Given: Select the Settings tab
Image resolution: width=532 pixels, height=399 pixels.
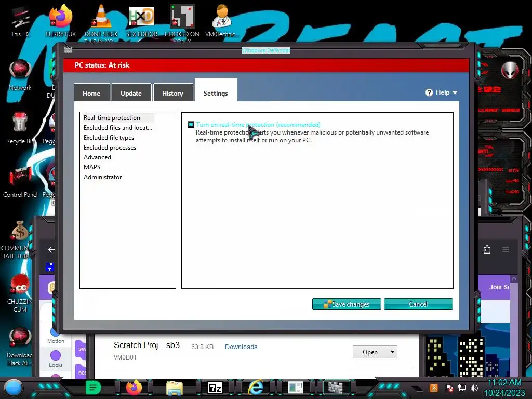Looking at the screenshot, I should [x=216, y=90].
